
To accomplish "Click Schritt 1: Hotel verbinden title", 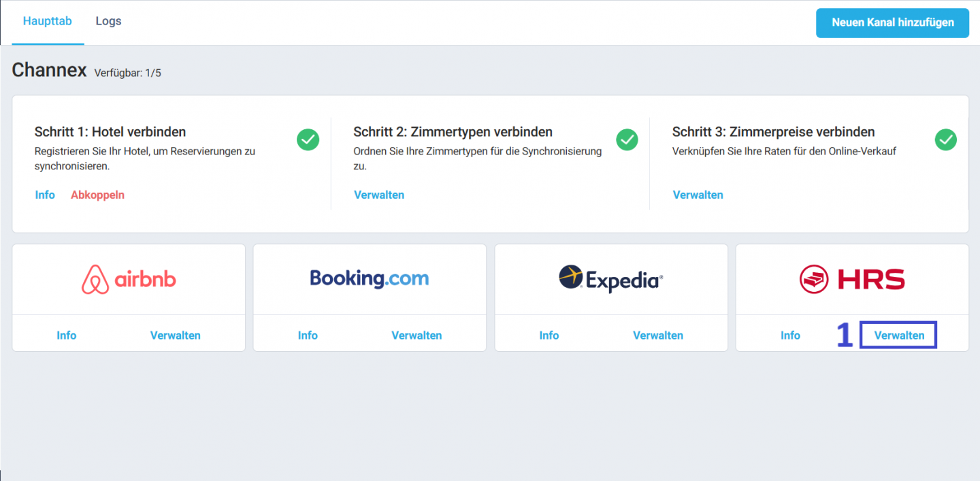I will 110,132.
